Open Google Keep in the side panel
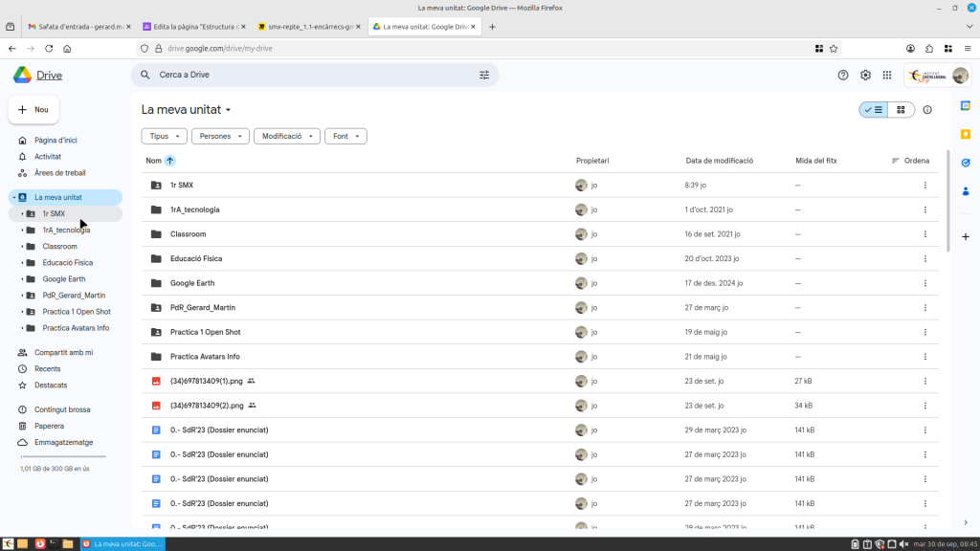The image size is (980, 551). tap(966, 134)
